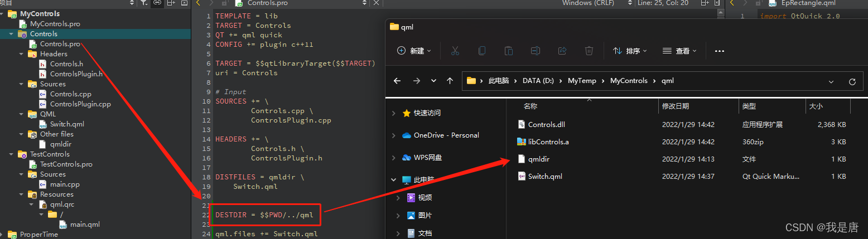868x239 pixels.
Task: Click MyControls in address bar breadcrumb
Action: coord(629,81)
